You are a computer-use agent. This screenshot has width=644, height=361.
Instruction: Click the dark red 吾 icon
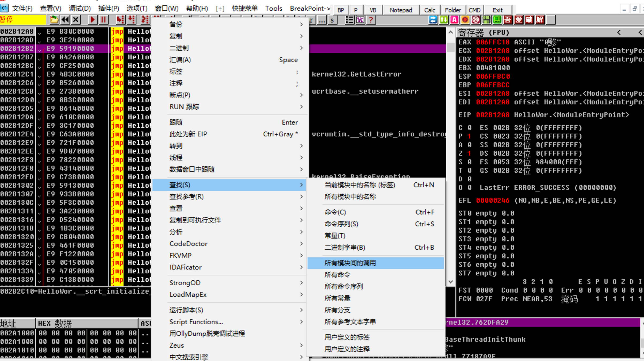pyautogui.click(x=508, y=20)
